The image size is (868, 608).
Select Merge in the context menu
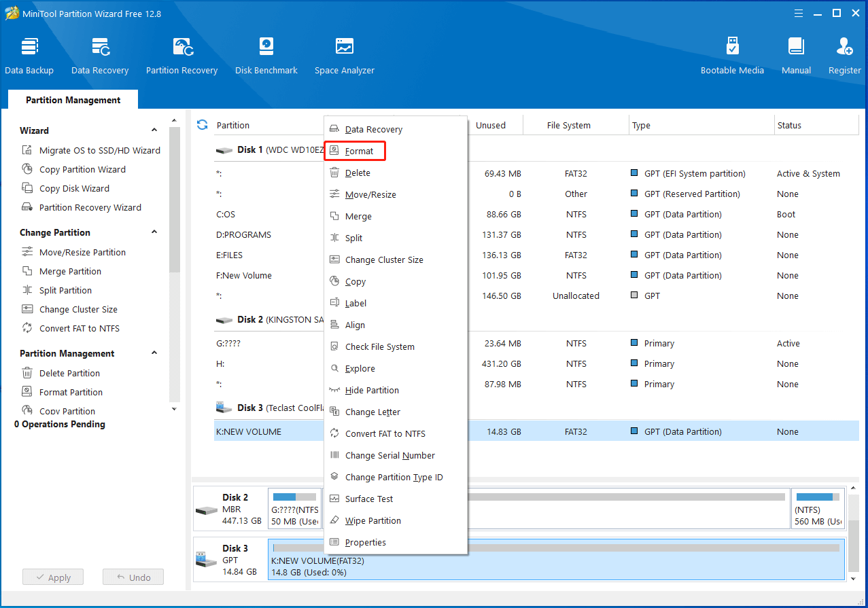(395, 216)
